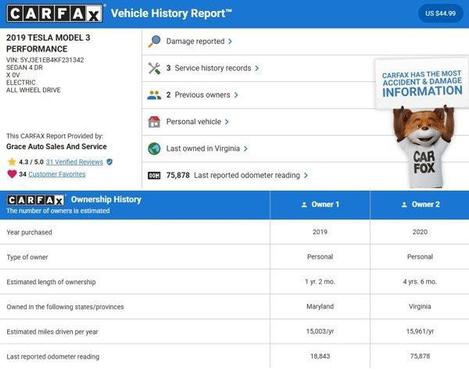This screenshot has width=469, height=378.
Task: Click the odometer counter icon
Action: click(154, 175)
